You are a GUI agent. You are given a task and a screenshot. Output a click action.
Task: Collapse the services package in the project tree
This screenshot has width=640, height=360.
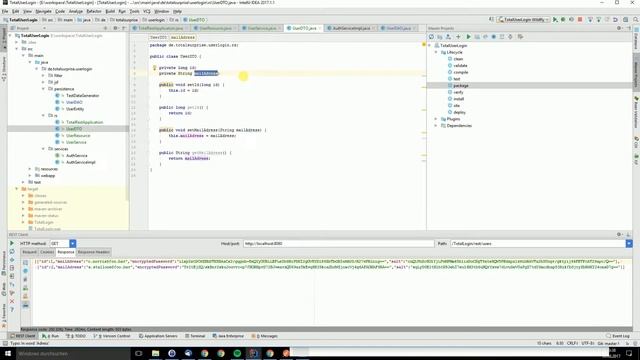point(43,149)
